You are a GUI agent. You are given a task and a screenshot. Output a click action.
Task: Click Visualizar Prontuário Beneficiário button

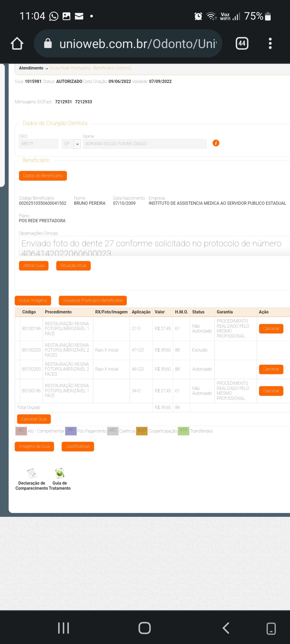[93, 301]
